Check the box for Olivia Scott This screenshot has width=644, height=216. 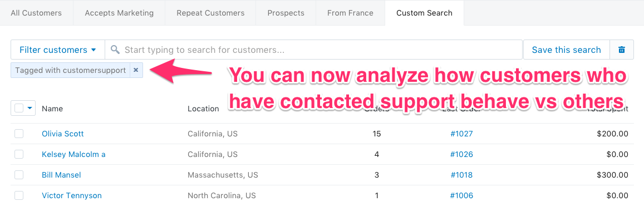point(19,134)
